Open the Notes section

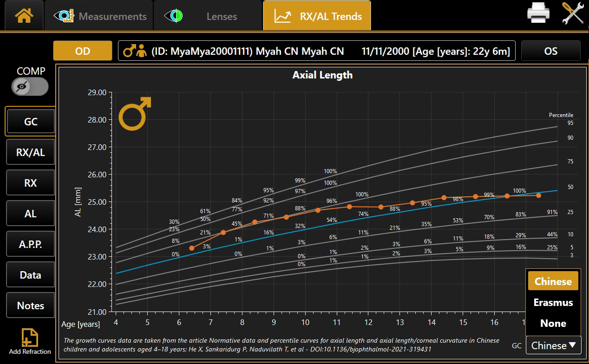30,305
